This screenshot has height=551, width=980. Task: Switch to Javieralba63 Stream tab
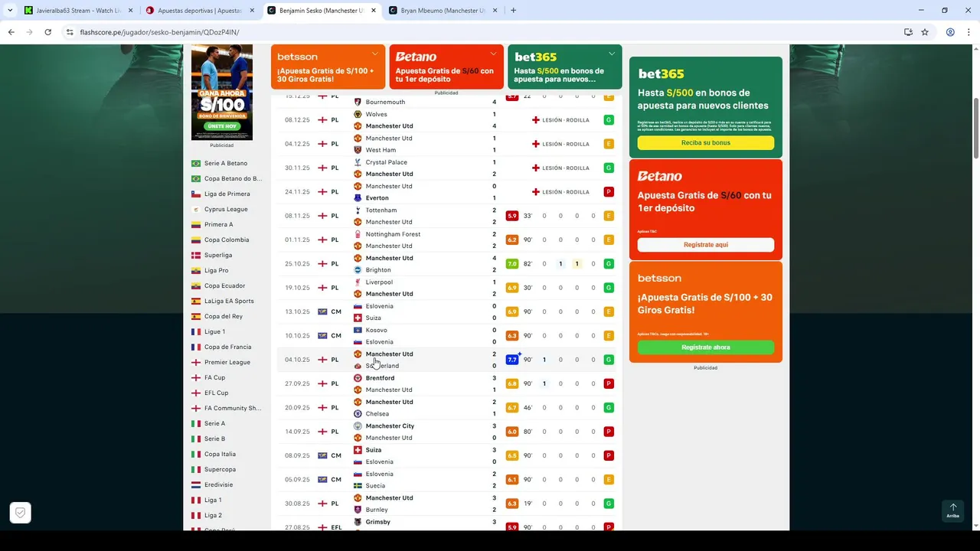tap(77, 11)
